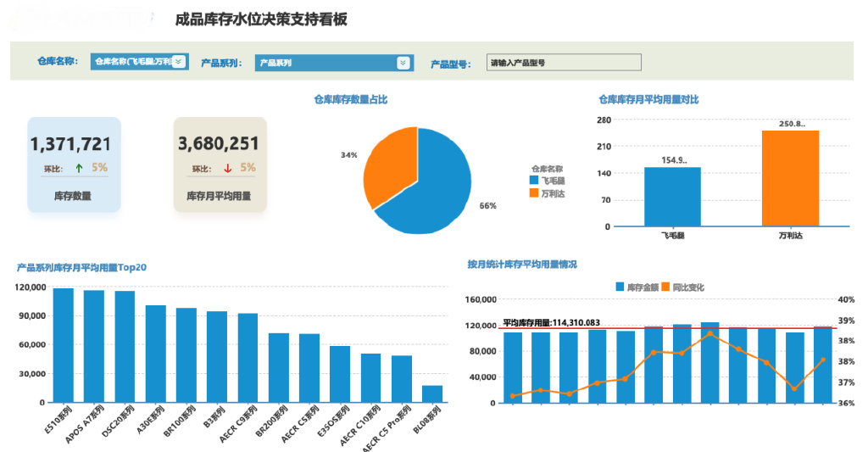Focus the 产品型号 text input field
Image resolution: width=868 pixels, height=452 pixels.
click(x=564, y=63)
